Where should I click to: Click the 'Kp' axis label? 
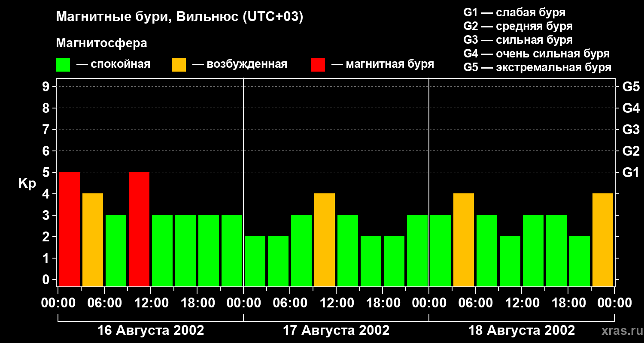tap(27, 184)
